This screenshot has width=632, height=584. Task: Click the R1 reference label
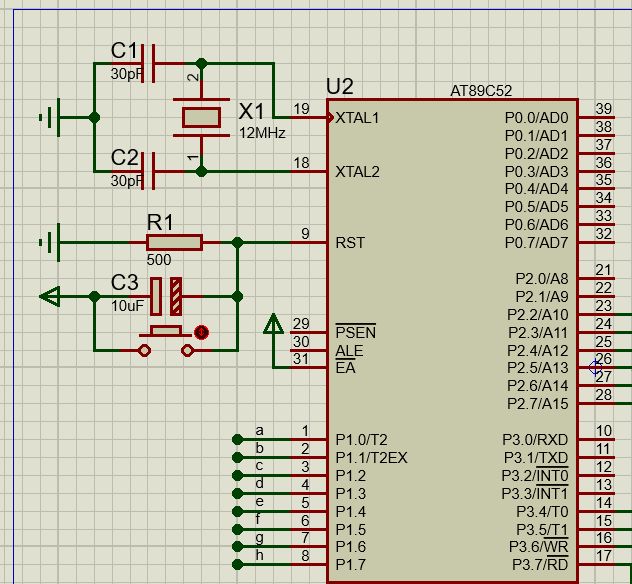point(160,222)
